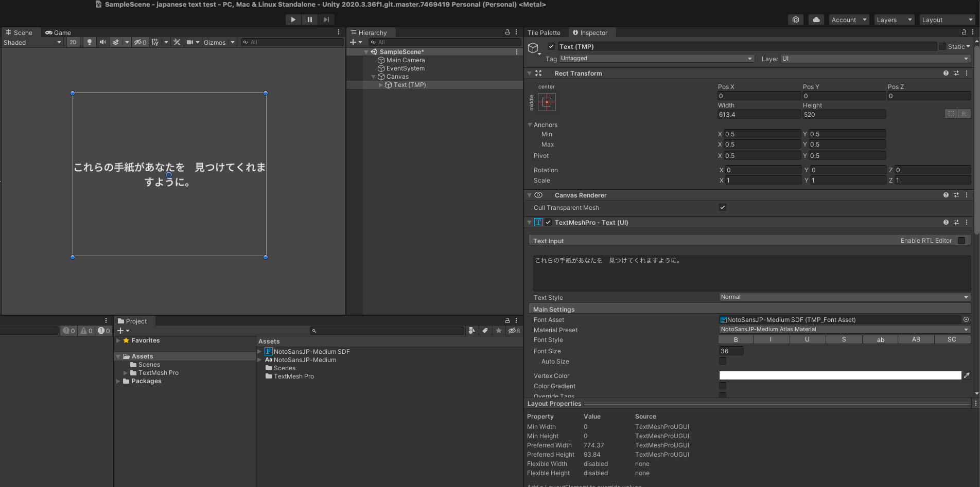Enable the Auto Size checkbox
980x487 pixels.
tap(723, 362)
